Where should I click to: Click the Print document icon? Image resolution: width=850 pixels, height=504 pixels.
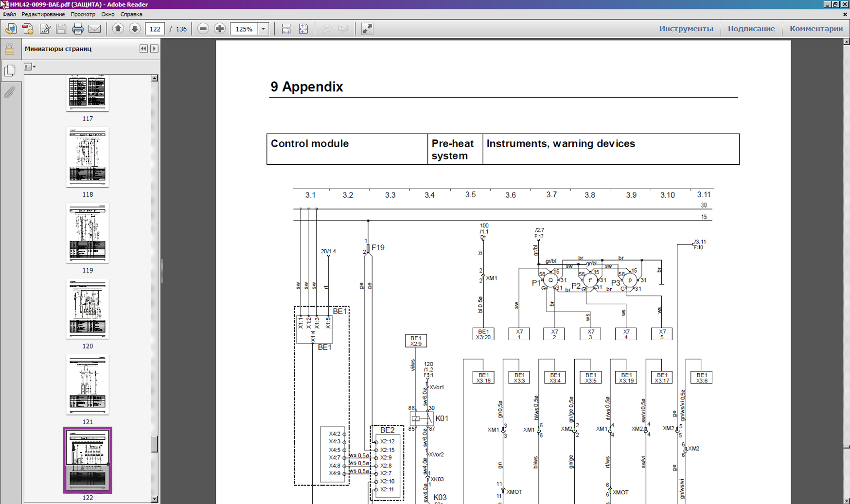point(78,29)
